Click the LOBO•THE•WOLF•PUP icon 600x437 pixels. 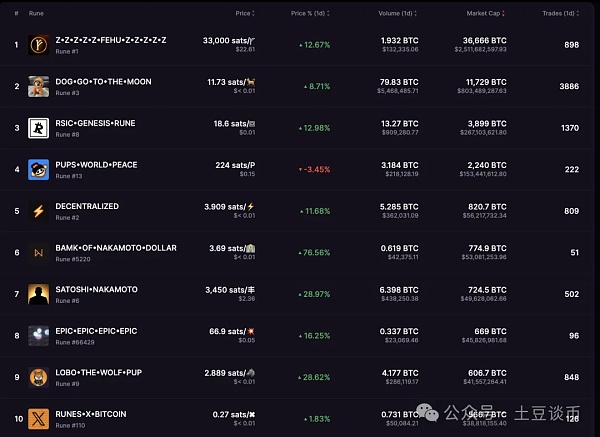(x=39, y=378)
